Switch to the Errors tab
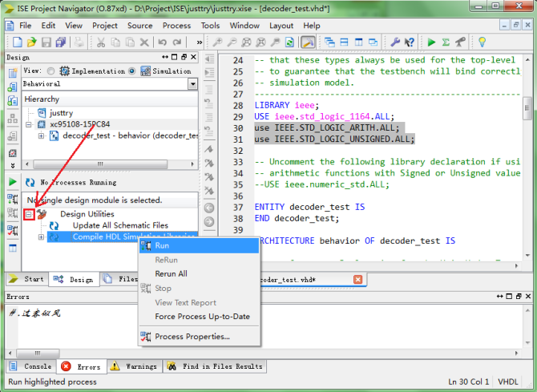Screen dimensions: 537x392 pos(82,366)
